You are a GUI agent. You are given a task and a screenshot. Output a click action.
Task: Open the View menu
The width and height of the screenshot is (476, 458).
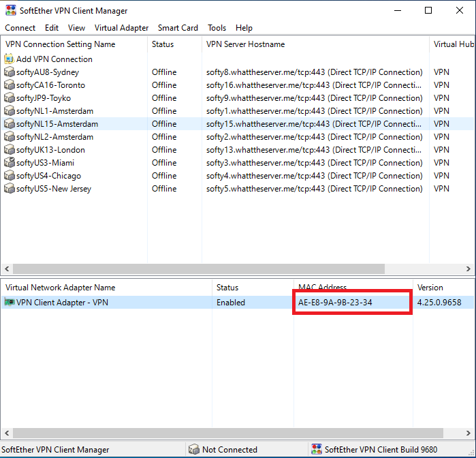click(x=76, y=28)
